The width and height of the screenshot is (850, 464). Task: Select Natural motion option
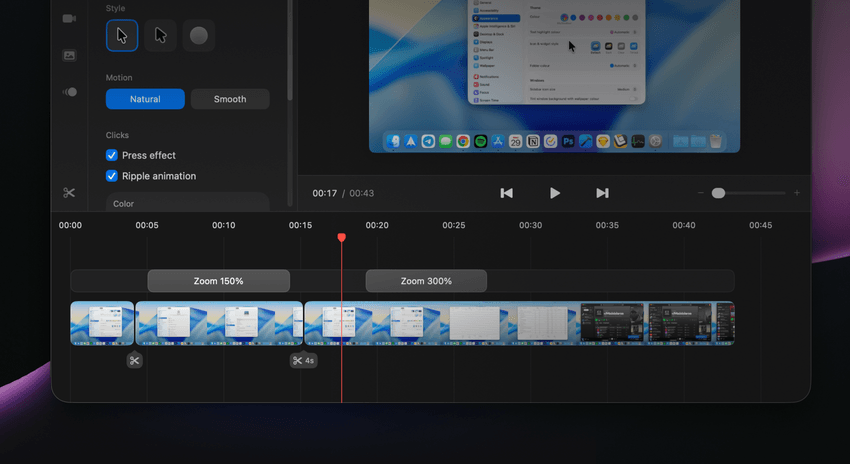145,99
